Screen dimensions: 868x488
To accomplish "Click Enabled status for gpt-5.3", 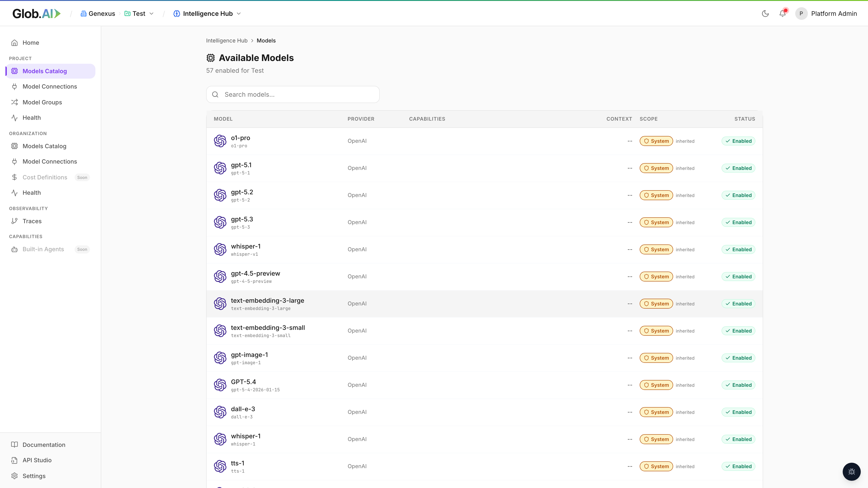I will 738,222.
